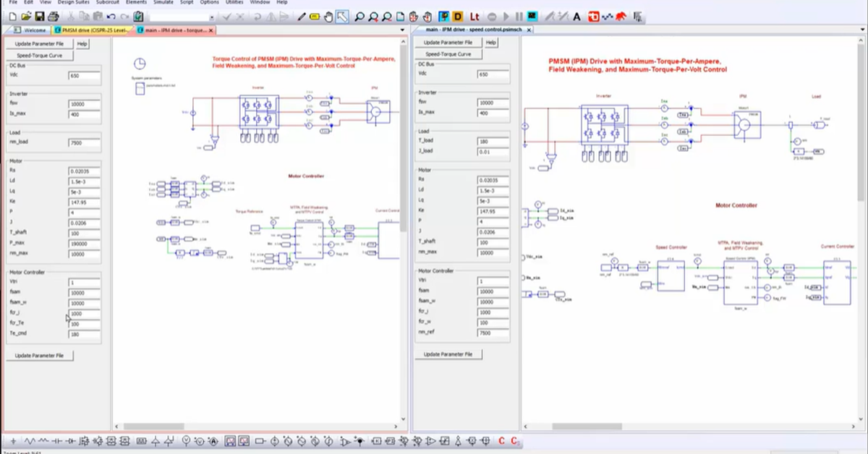This screenshot has width=868, height=454.
Task: Pick the ground element from the element bar
Action: point(156,442)
